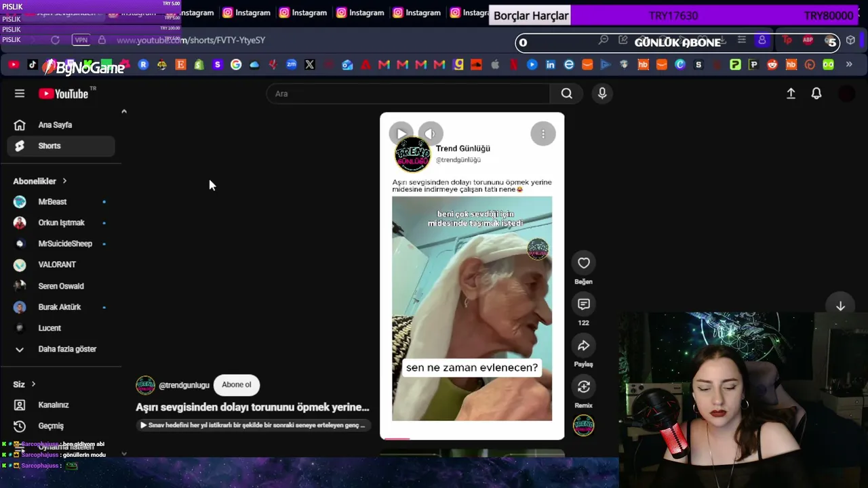Open the X (Twitter) bookmark
868x488 pixels.
tap(310, 64)
